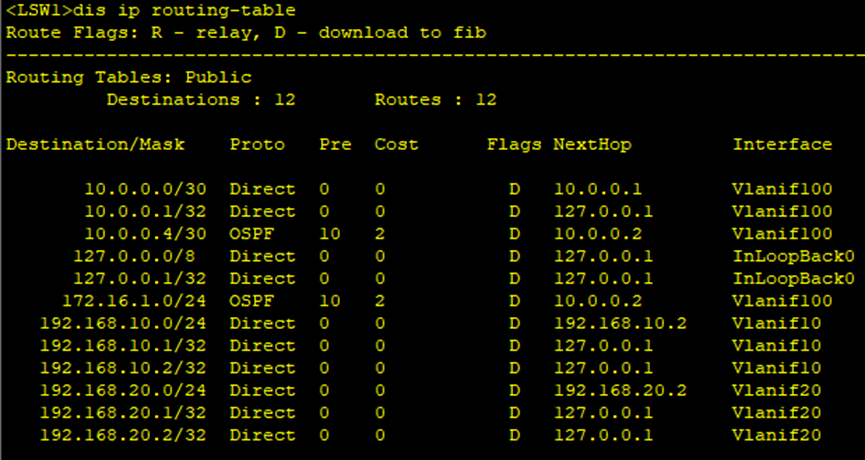865x460 pixels.
Task: Select destination "127.0.0.0/8"
Action: tap(134, 256)
